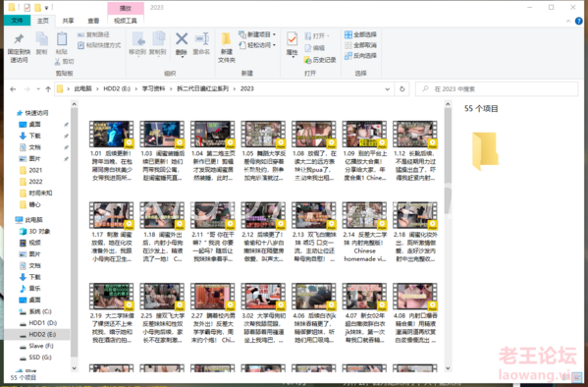Click the Paste clipboard icon
Viewport: 588px width, 387px height.
click(62, 39)
